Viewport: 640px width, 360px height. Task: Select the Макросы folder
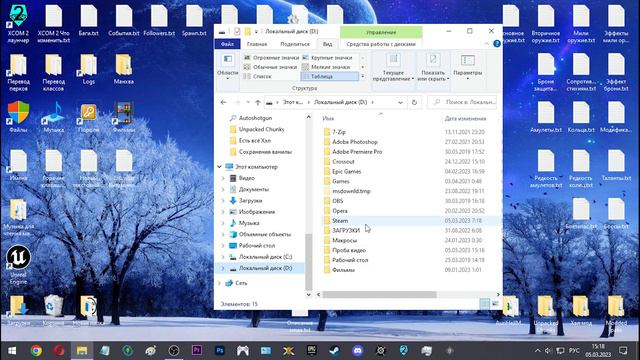(344, 240)
